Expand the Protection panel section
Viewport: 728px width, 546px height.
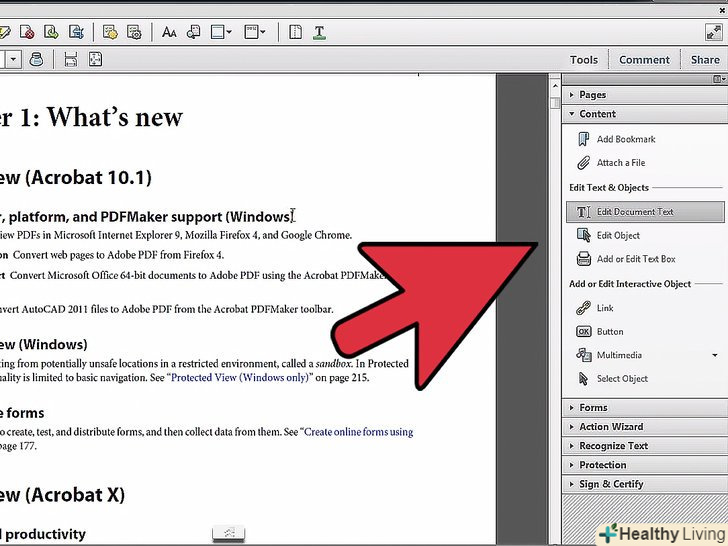[645, 465]
